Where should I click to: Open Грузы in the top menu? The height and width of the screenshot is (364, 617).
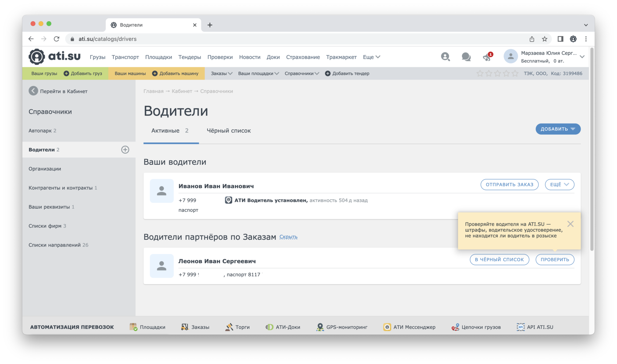[97, 57]
